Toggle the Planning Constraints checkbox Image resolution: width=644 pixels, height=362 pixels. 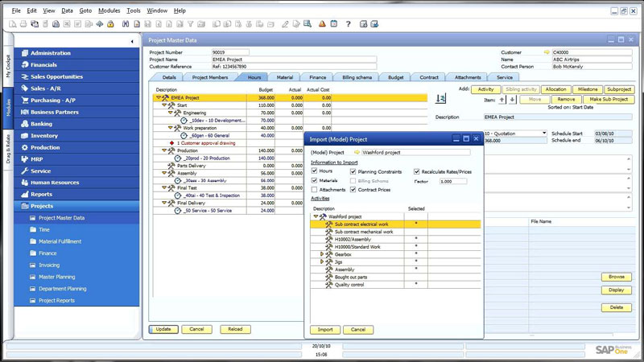[x=353, y=171]
